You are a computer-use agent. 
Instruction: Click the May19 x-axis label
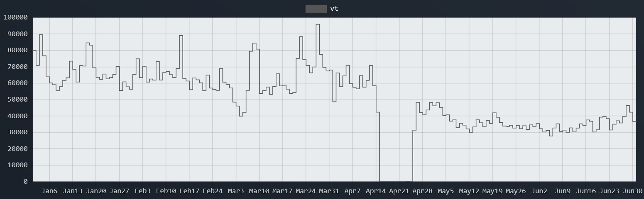point(493,191)
